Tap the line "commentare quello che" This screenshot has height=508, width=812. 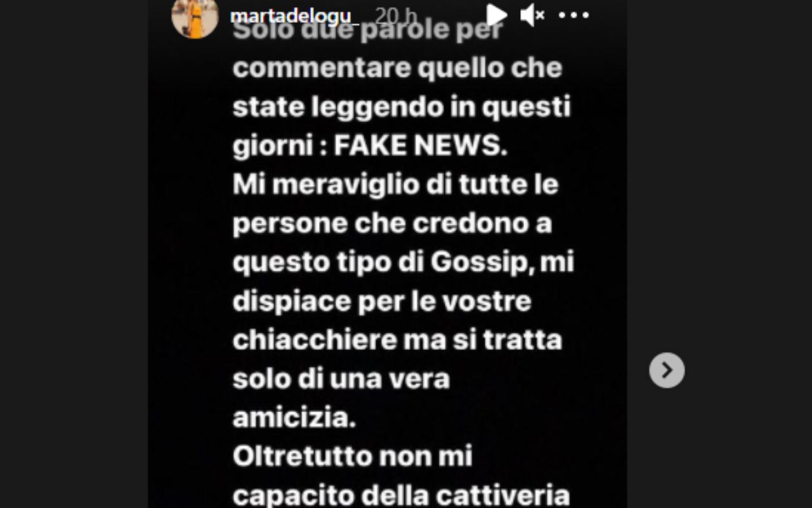pyautogui.click(x=397, y=69)
